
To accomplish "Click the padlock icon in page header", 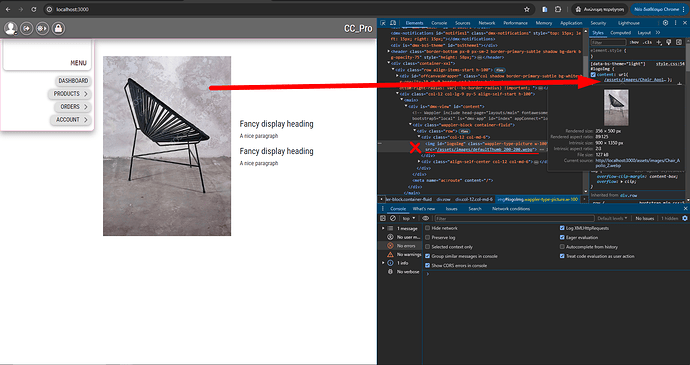I will click(58, 29).
